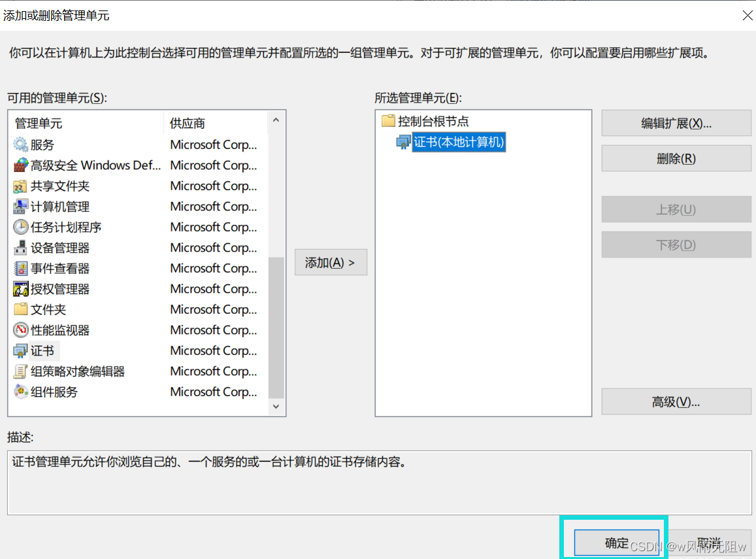Select 证书(本地计算机) under the console root
Screen dimensions: 756x559
459,141
